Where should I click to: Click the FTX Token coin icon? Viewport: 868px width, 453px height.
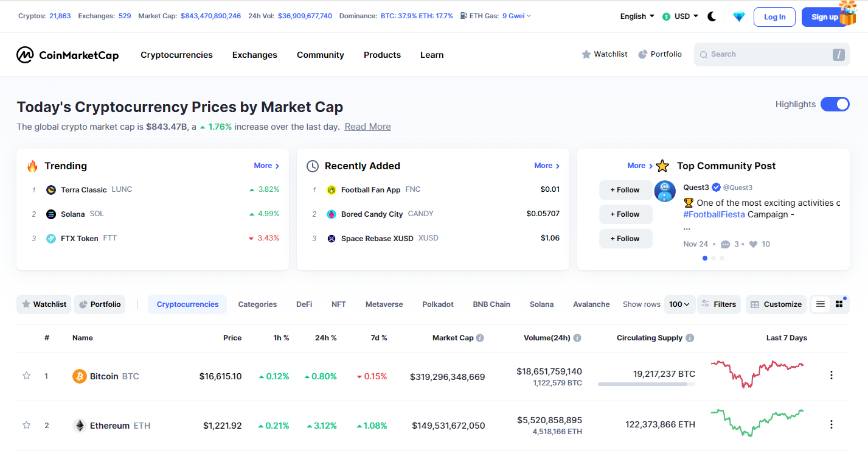[x=51, y=239]
